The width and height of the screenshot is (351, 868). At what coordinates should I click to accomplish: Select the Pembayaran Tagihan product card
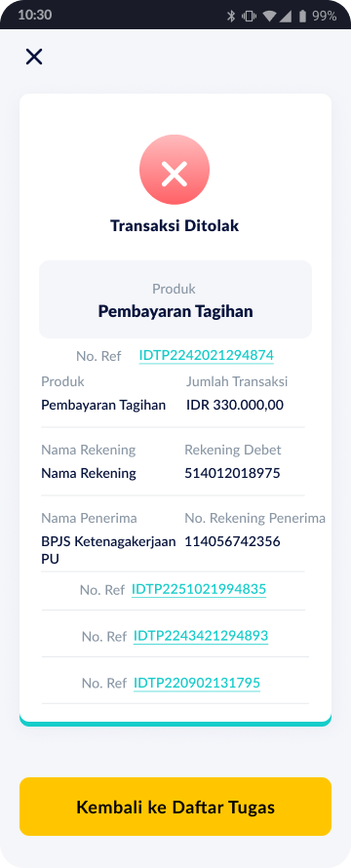click(x=175, y=299)
